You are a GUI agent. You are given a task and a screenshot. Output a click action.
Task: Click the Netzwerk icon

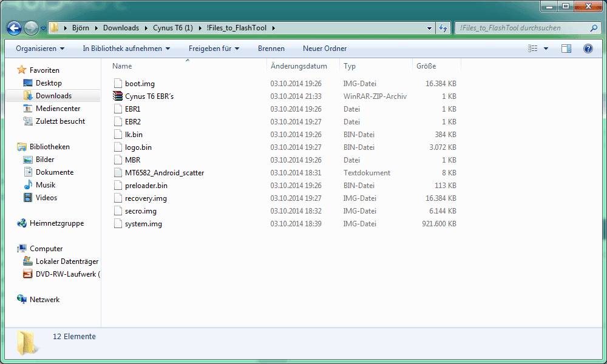click(22, 300)
